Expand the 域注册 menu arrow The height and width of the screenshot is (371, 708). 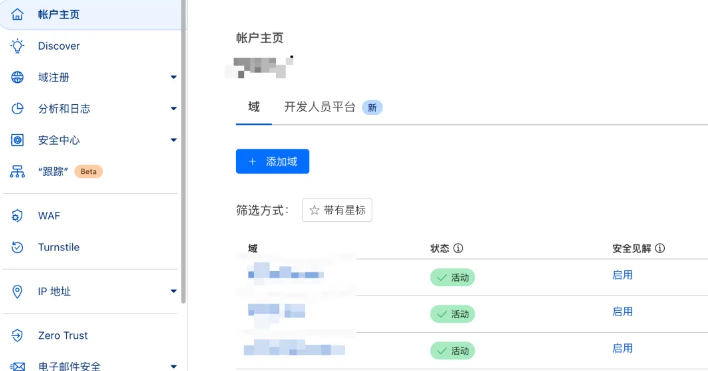tap(173, 77)
